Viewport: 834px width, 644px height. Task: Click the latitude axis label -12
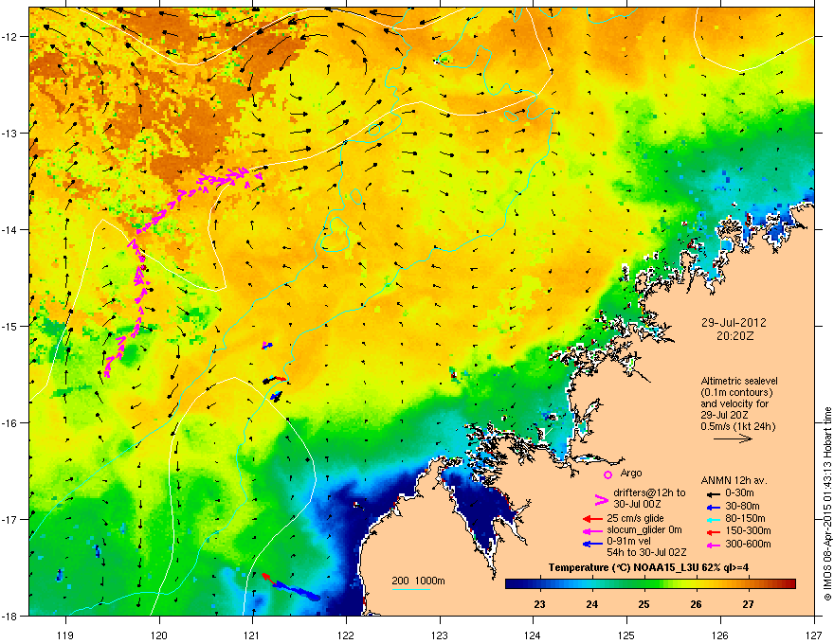click(10, 37)
